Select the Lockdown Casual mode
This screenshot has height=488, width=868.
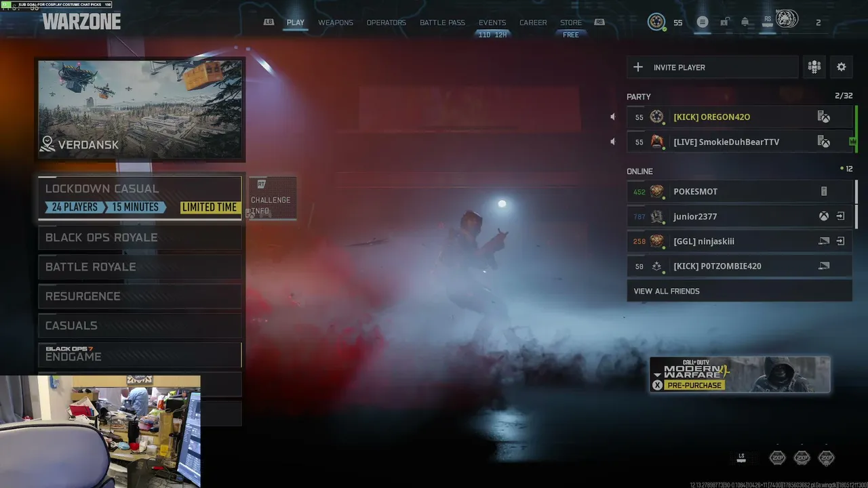(x=140, y=198)
